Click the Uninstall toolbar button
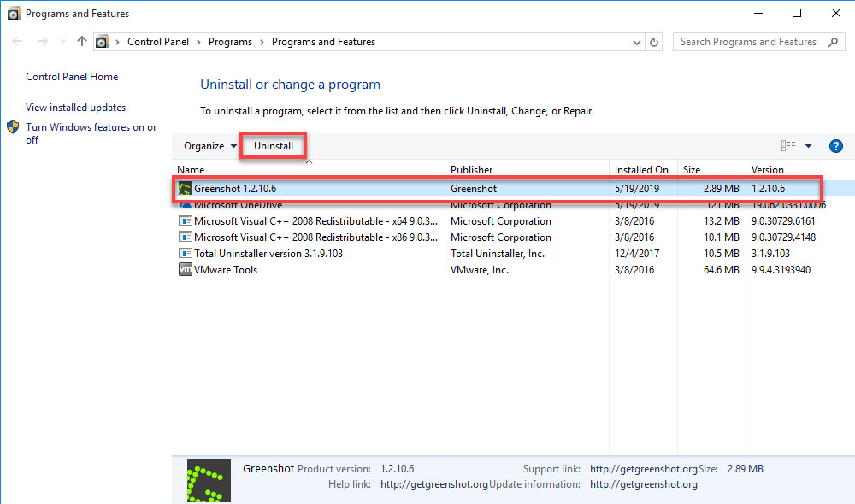 tap(274, 146)
